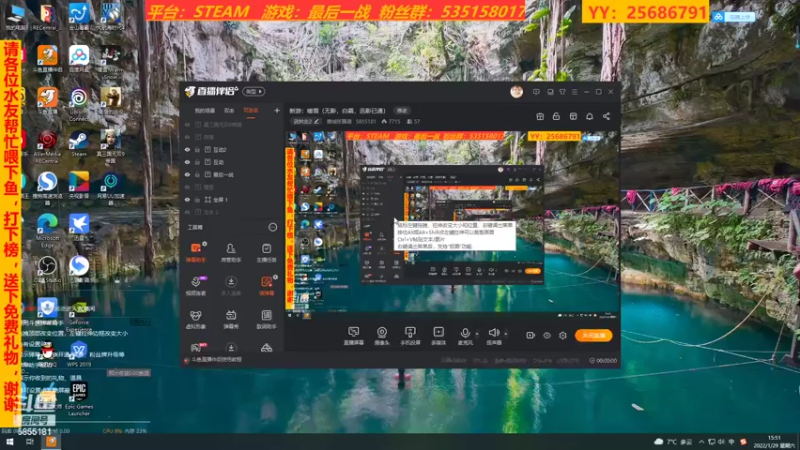Click the user avatar in title bar
The width and height of the screenshot is (800, 450).
click(x=516, y=92)
